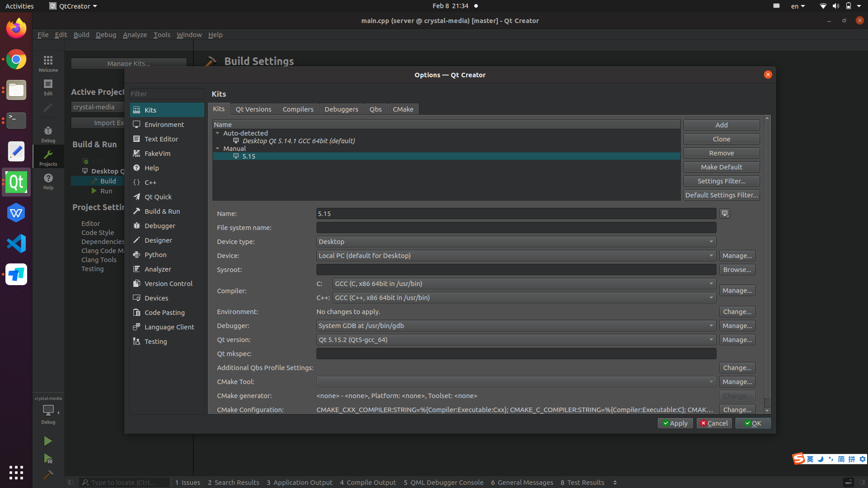Switch to Edit mode icon
868x488 pixels.
click(x=48, y=87)
